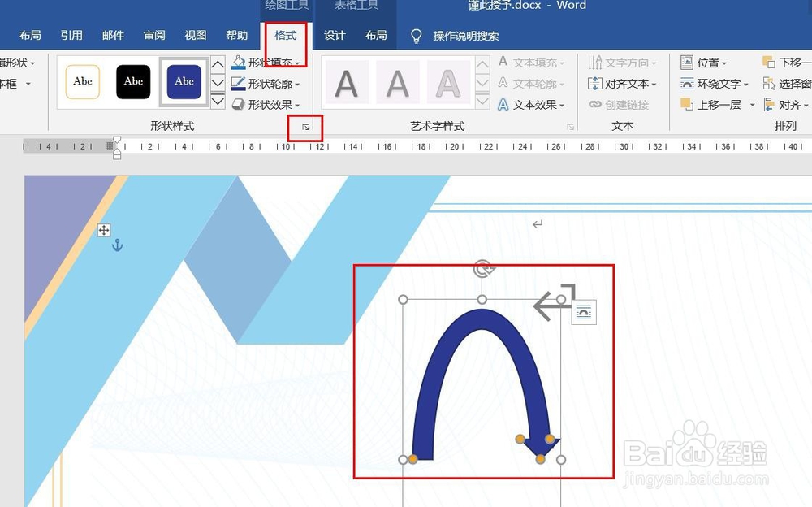Screen dimensions: 812x507
Task: Click the top-center sizing handle of shape
Action: tap(482, 300)
